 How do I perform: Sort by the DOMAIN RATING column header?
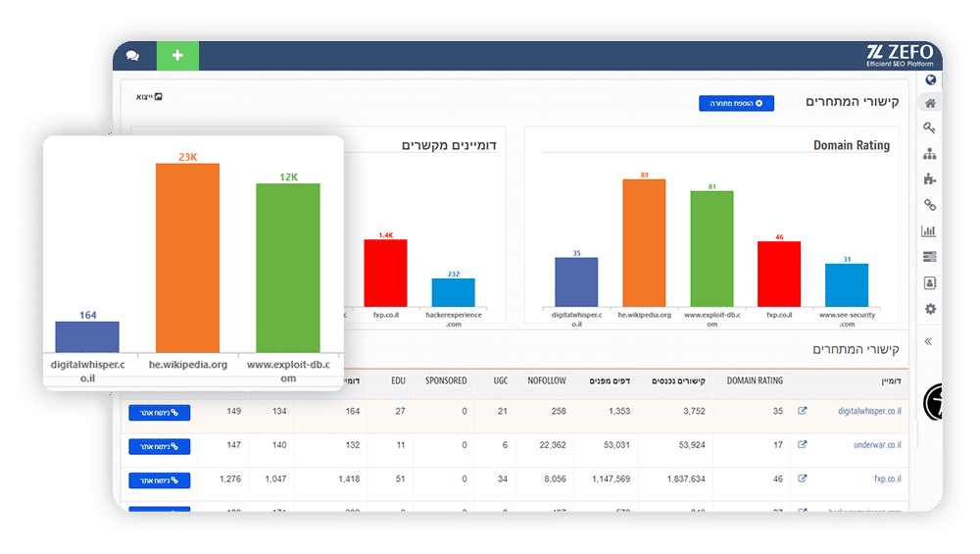755,380
